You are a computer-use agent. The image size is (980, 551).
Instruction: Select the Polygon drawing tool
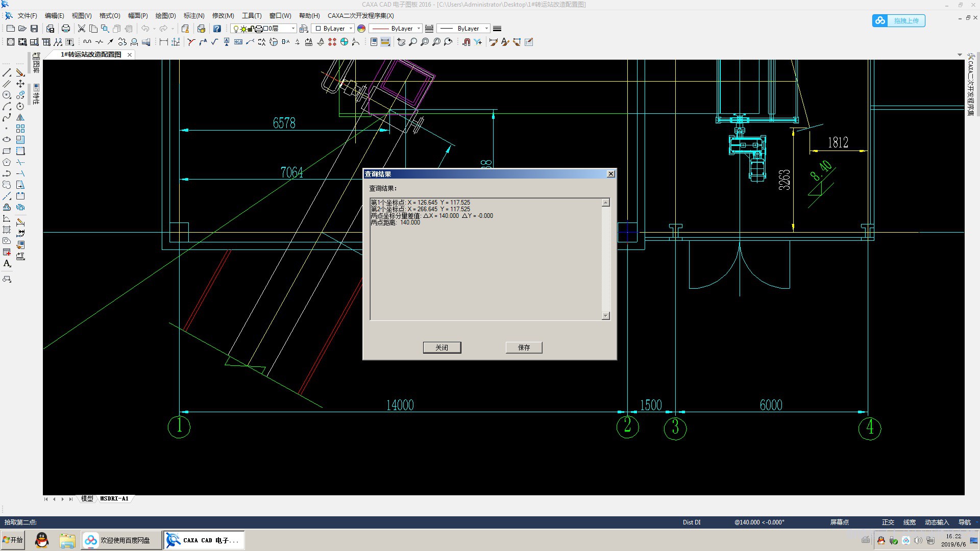[x=7, y=162]
